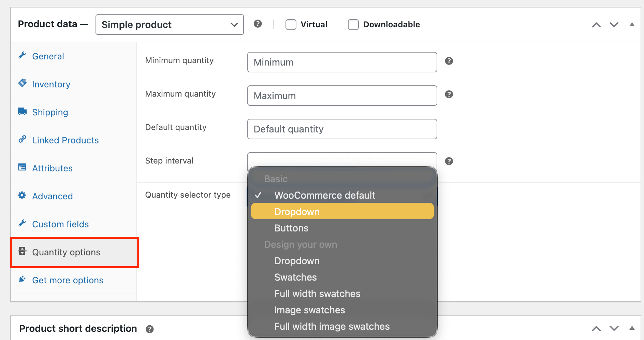This screenshot has width=644, height=340.
Task: Switch to the Custom fields tab
Action: click(60, 224)
